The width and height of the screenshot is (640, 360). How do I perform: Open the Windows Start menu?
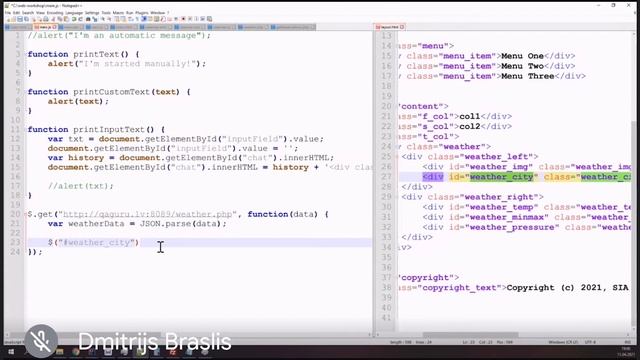point(11,352)
